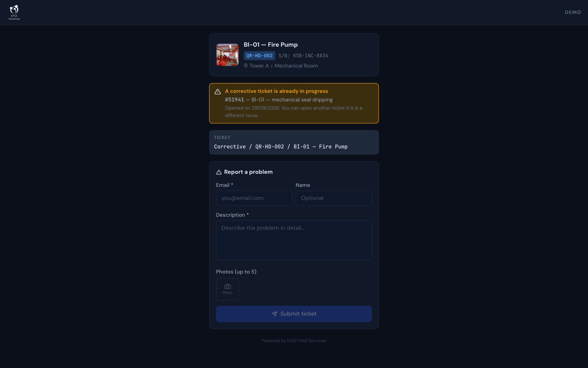Click the Name field label

click(x=303, y=185)
